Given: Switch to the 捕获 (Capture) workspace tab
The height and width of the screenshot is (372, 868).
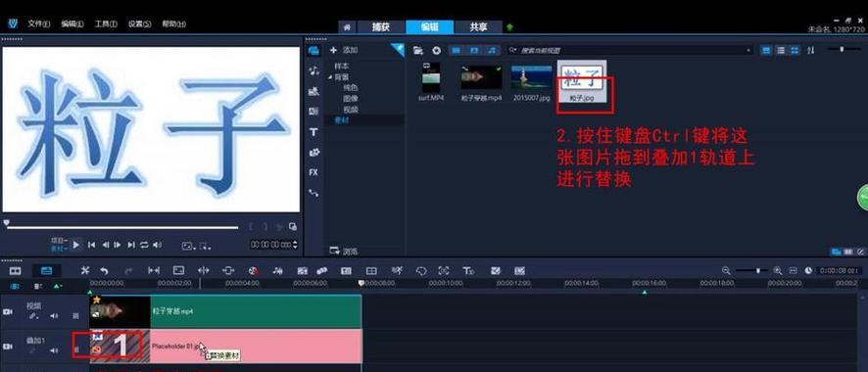Looking at the screenshot, I should [x=381, y=27].
